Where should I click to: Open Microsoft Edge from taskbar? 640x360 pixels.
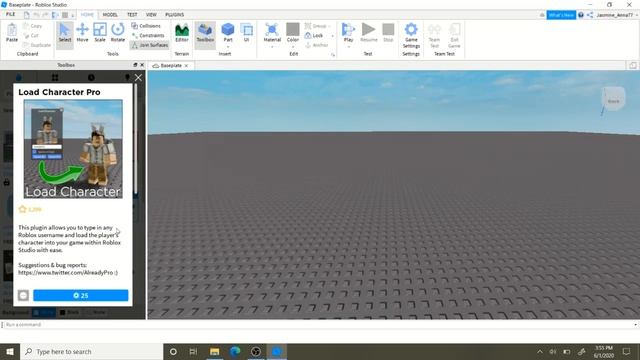235,351
